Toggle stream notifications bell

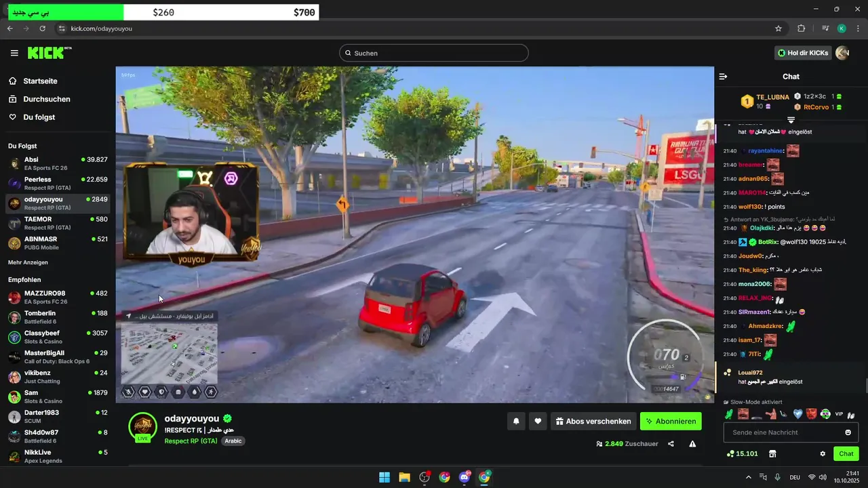pos(516,421)
